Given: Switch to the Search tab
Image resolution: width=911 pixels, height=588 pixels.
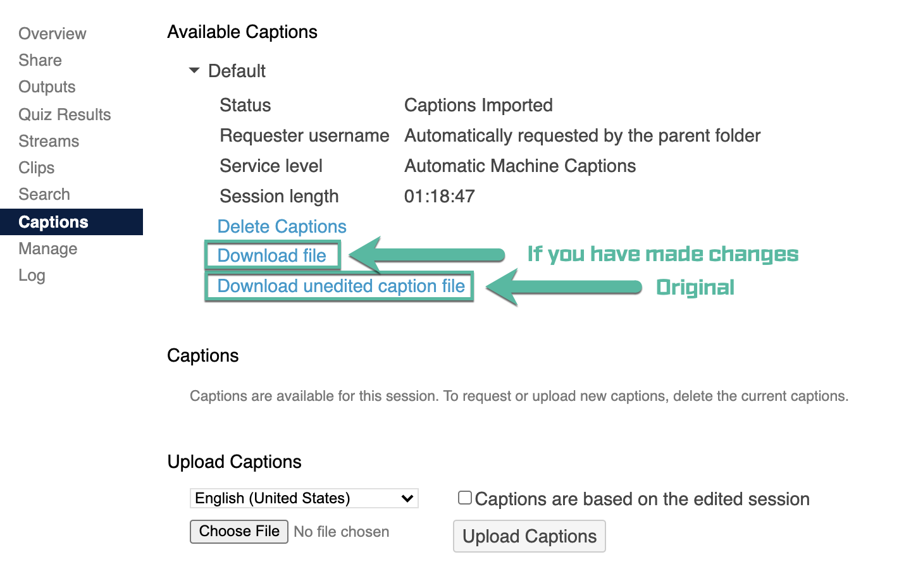Looking at the screenshot, I should [44, 194].
